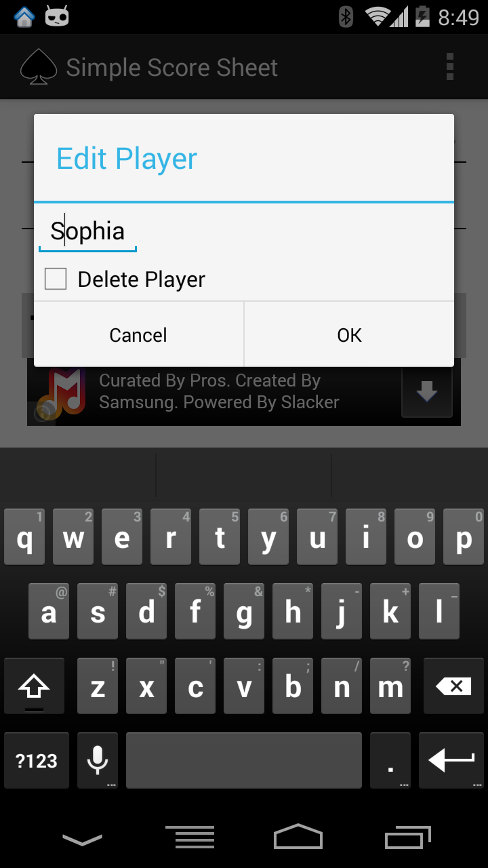Tap the navigation bar menu button
This screenshot has width=488, height=868.
[190, 837]
